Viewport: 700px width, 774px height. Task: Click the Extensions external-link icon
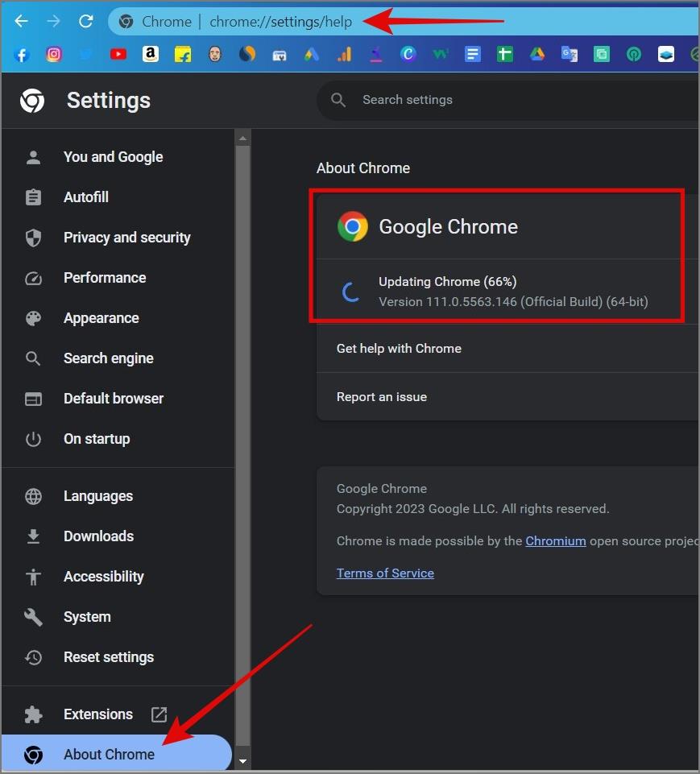coord(159,714)
